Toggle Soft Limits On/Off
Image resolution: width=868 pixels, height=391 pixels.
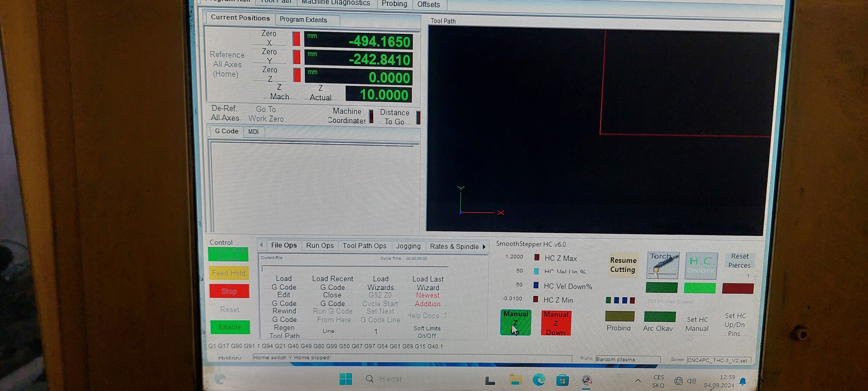pyautogui.click(x=427, y=332)
